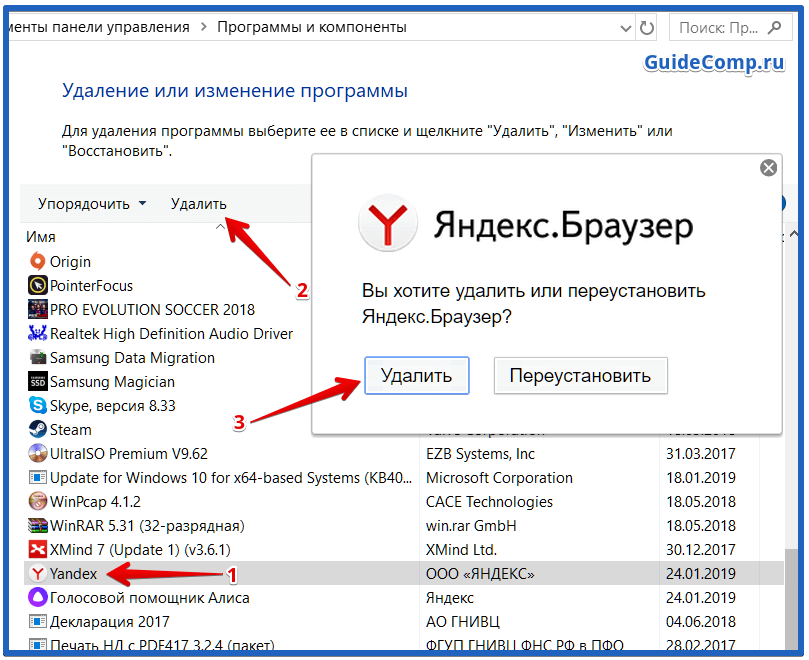
Task: Select the WinRAR archive icon
Action: [37, 525]
